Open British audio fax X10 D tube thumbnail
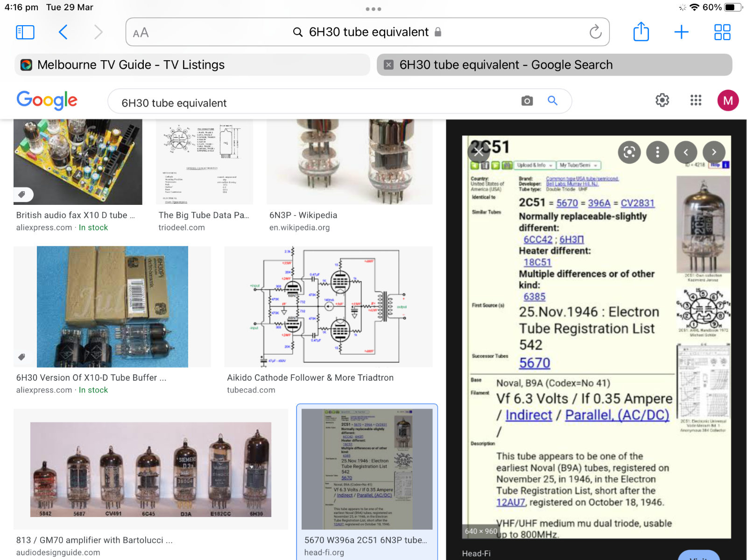Screen dimensions: 747x560 point(78,162)
